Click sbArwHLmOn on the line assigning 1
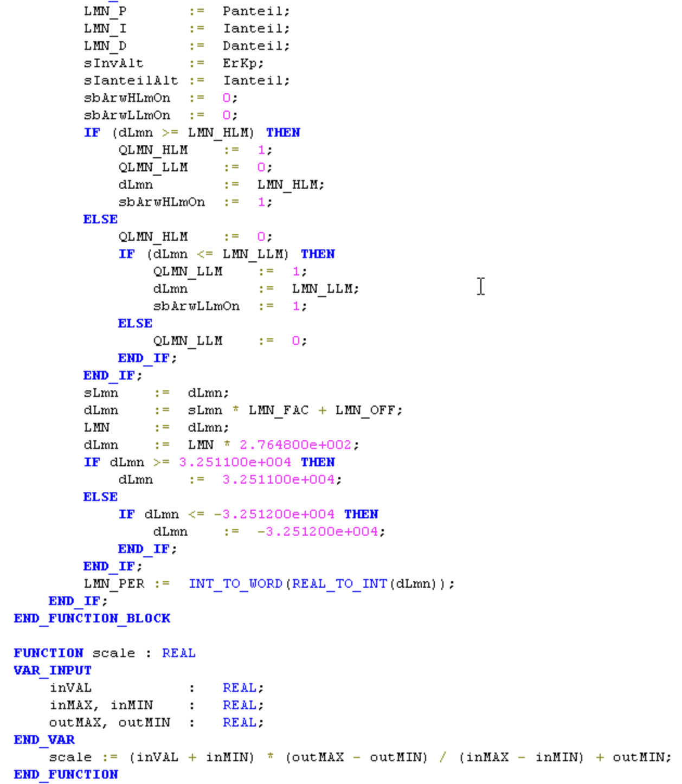The width and height of the screenshot is (682, 784). 162,202
